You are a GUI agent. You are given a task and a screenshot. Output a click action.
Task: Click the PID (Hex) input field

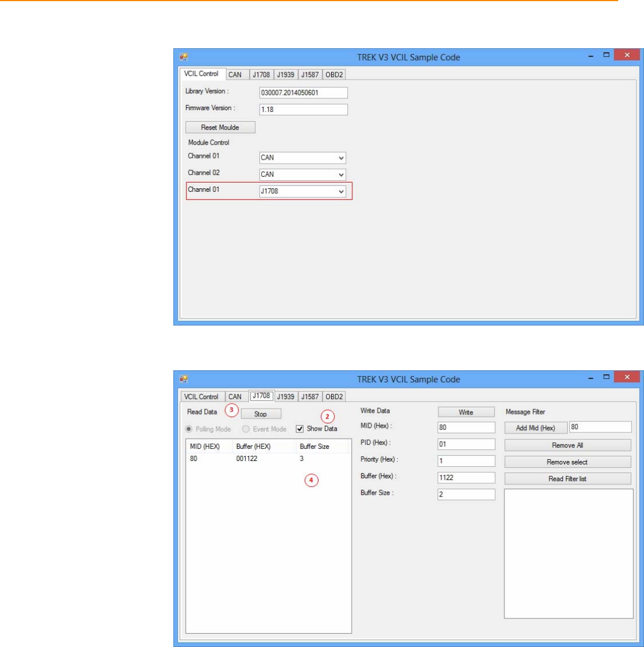[x=466, y=444]
